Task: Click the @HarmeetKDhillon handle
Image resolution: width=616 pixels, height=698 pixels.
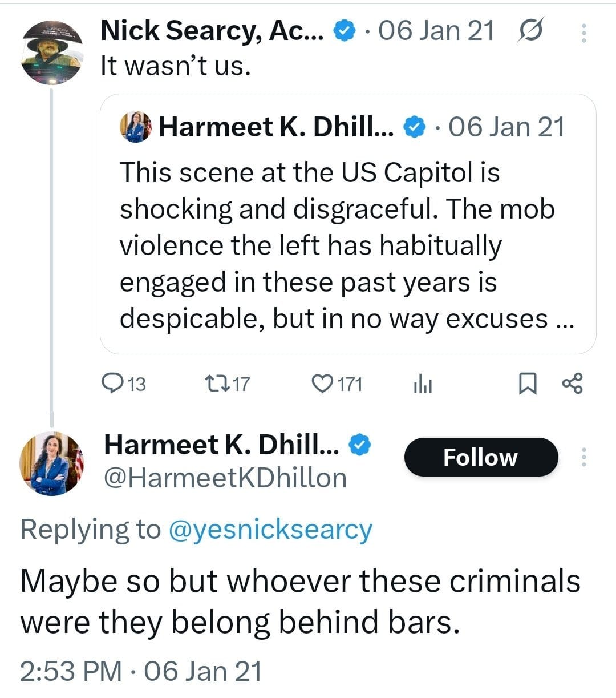Action: point(225,478)
